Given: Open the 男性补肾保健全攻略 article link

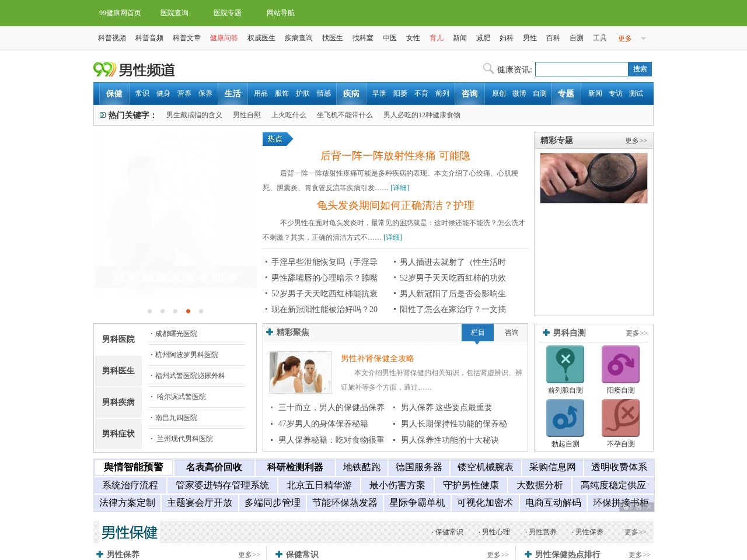Looking at the screenshot, I should coord(376,358).
